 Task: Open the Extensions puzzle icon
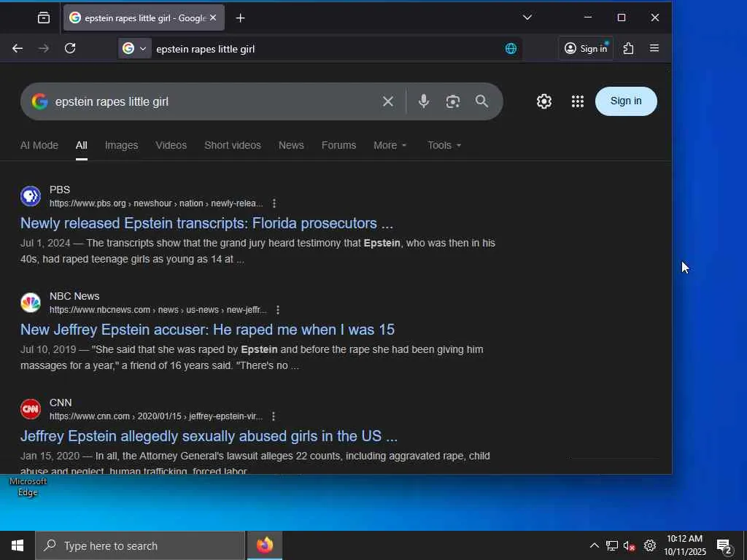tap(628, 49)
